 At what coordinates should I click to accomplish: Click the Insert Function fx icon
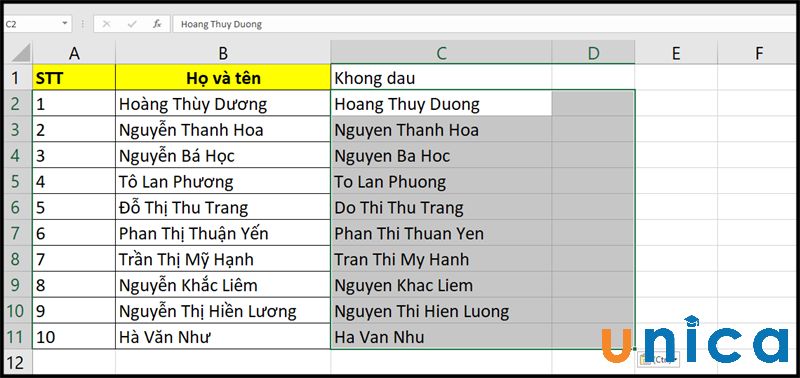click(x=157, y=24)
